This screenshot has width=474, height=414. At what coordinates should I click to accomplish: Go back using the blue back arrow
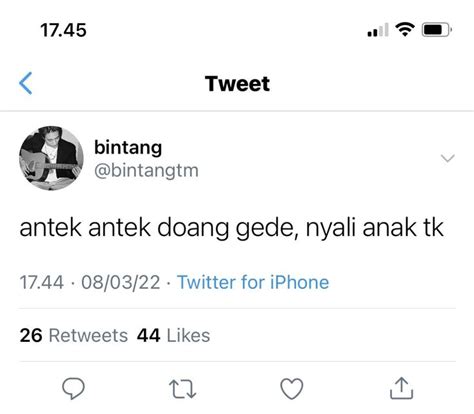[x=26, y=83]
